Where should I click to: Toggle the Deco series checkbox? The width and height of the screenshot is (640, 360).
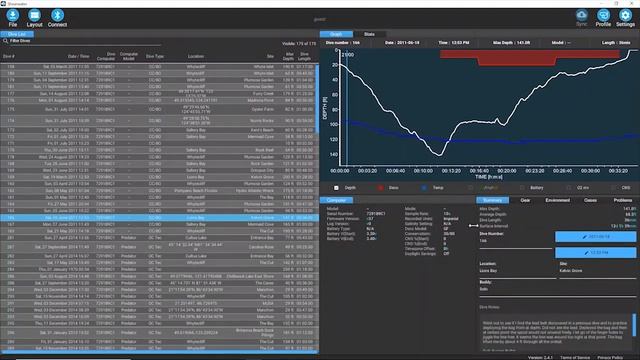pos(380,188)
